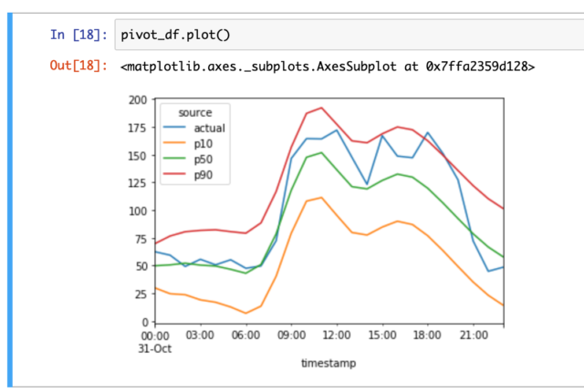Click the 'p50' legend label
584x392 pixels.
203,160
